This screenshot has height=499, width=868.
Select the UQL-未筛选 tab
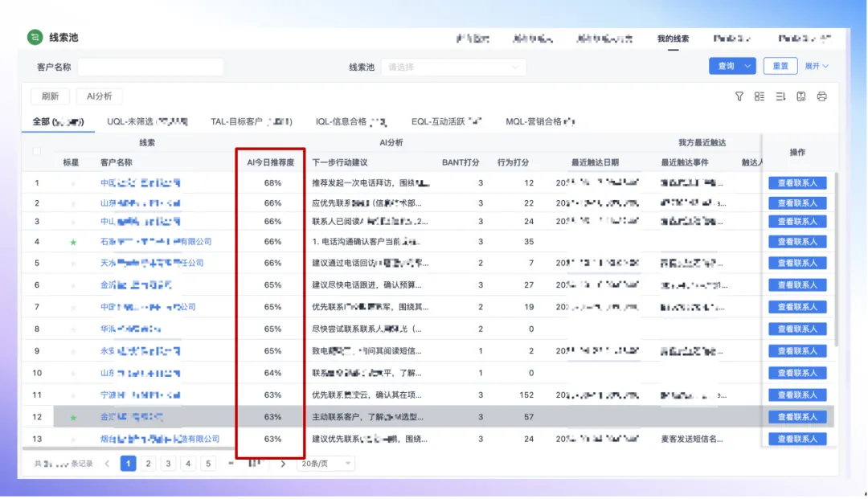click(147, 121)
